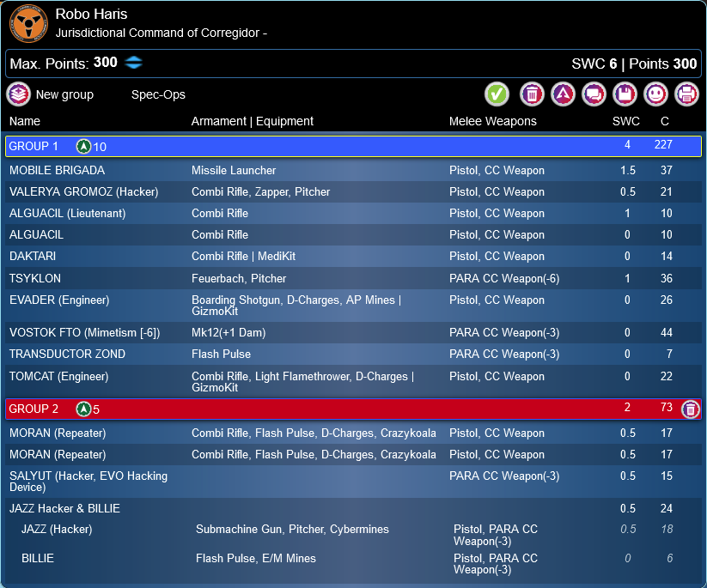Viewport: 707px width, 588px height.
Task: Select the GROUP 1 header bar
Action: (354, 147)
